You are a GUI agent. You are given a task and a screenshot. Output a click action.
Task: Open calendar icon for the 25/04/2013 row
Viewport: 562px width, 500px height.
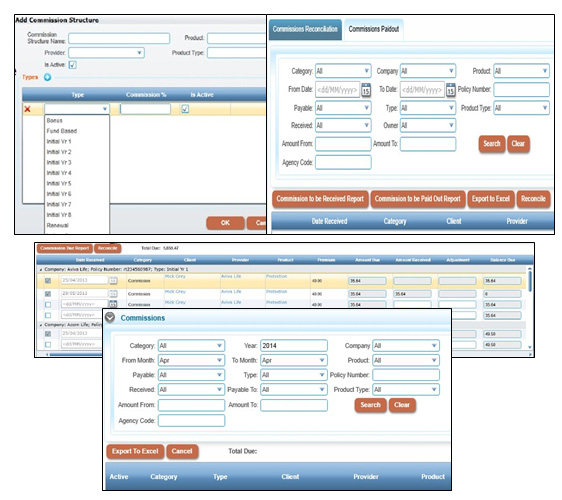click(x=113, y=280)
